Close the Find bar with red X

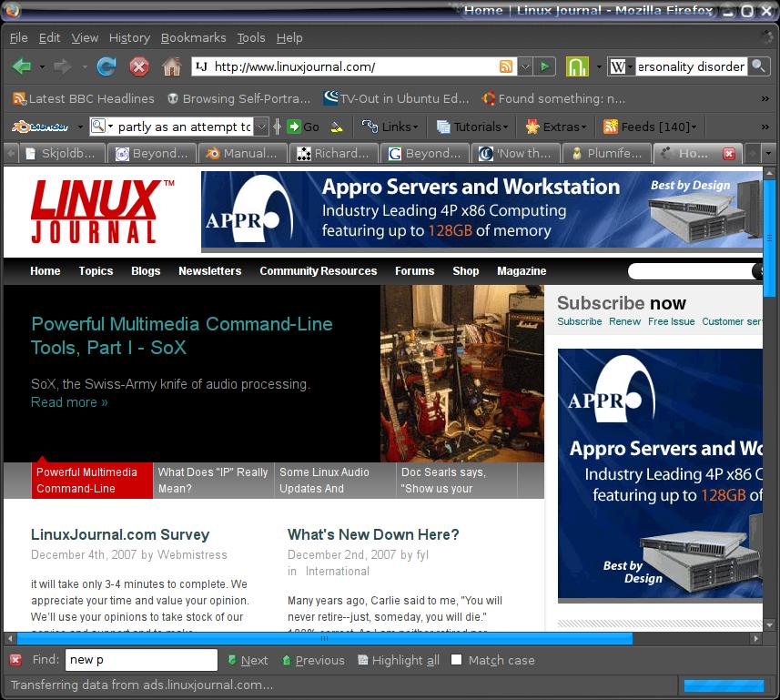[x=15, y=660]
